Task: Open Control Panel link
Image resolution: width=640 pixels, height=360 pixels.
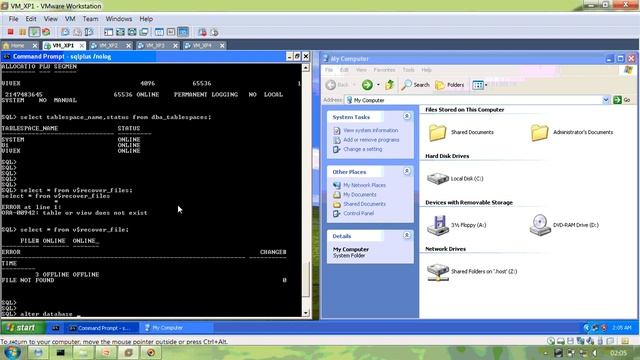Action: coord(358,213)
